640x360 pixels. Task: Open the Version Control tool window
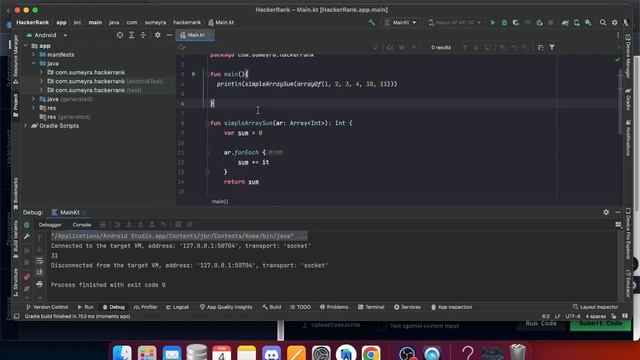pyautogui.click(x=47, y=307)
